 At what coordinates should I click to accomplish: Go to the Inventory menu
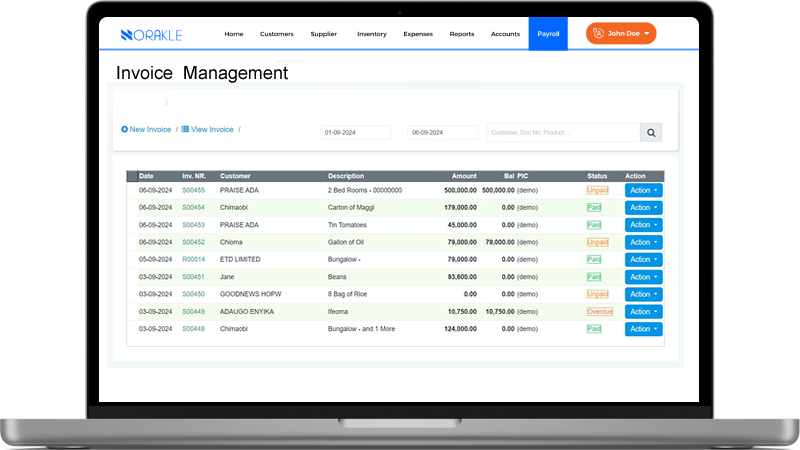point(371,34)
